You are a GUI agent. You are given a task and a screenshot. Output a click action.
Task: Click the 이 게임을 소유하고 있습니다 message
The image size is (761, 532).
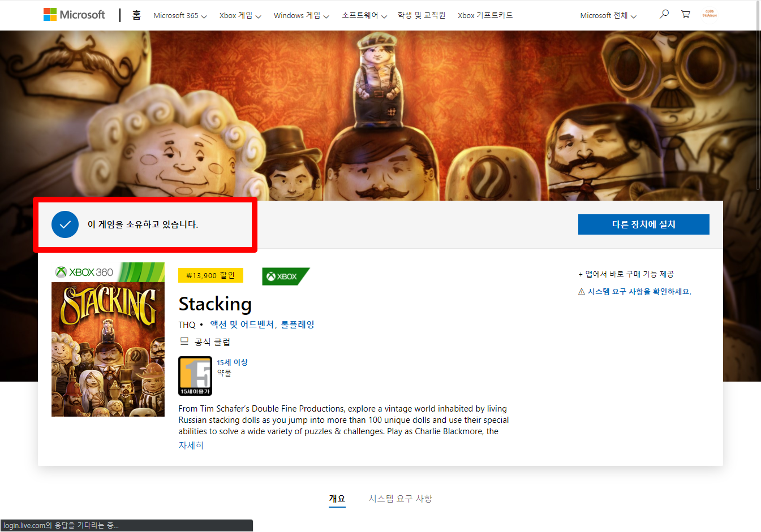tap(143, 224)
